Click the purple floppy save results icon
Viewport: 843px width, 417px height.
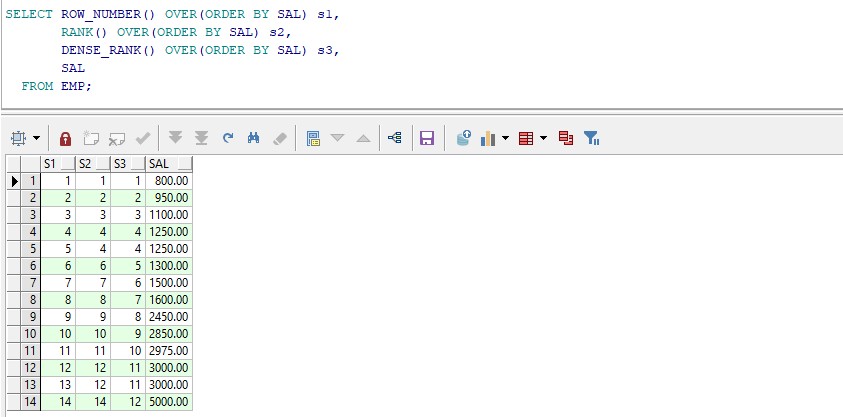pyautogui.click(x=427, y=139)
